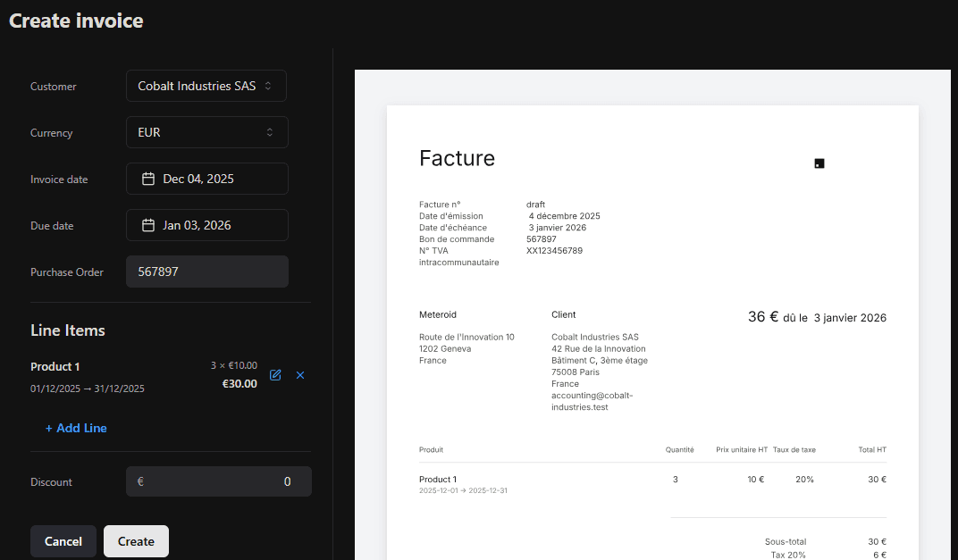Click the accounting@cobalt-industries.test email on the preview
Screen dimensions: 958x560
point(590,400)
